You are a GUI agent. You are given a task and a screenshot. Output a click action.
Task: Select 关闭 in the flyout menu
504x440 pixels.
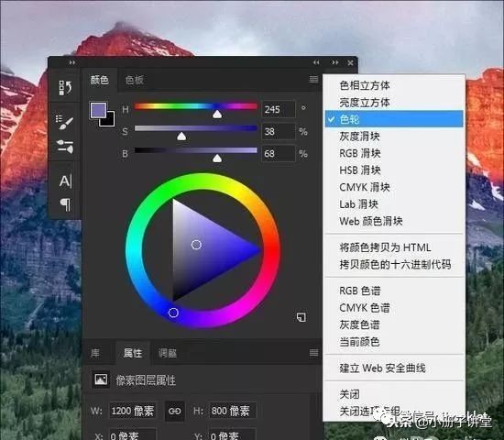point(394,394)
